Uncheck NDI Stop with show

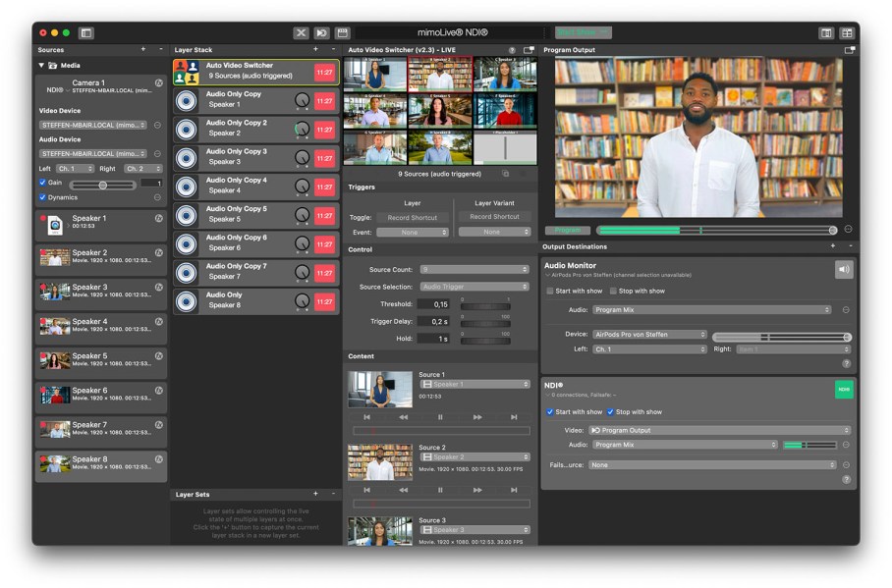click(x=610, y=411)
